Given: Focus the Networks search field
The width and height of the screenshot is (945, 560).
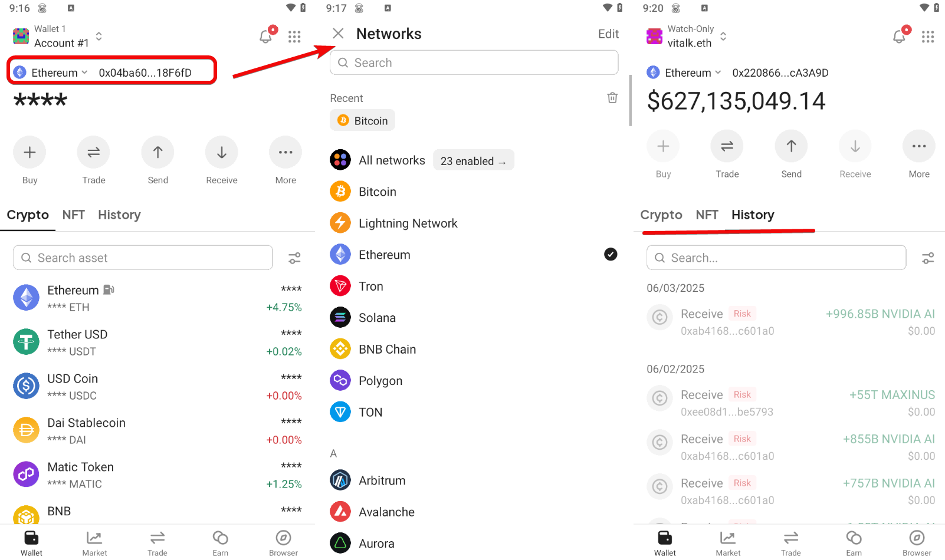Looking at the screenshot, I should coord(474,62).
